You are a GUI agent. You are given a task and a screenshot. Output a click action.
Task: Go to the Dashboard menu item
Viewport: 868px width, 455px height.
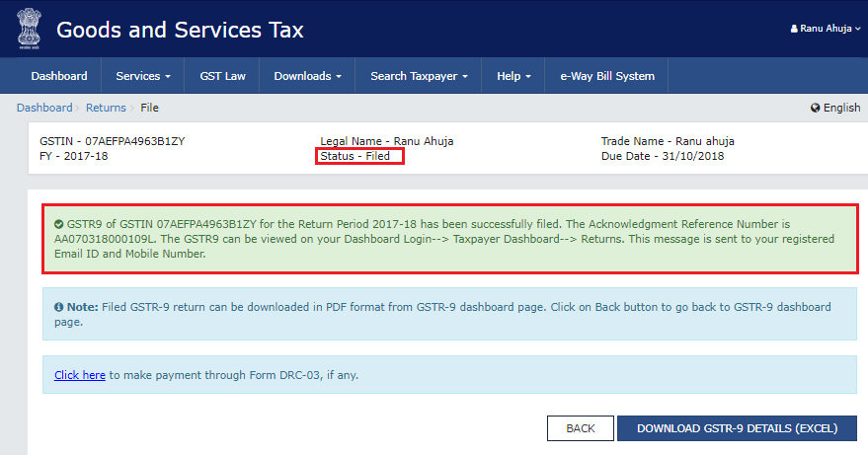(58, 76)
